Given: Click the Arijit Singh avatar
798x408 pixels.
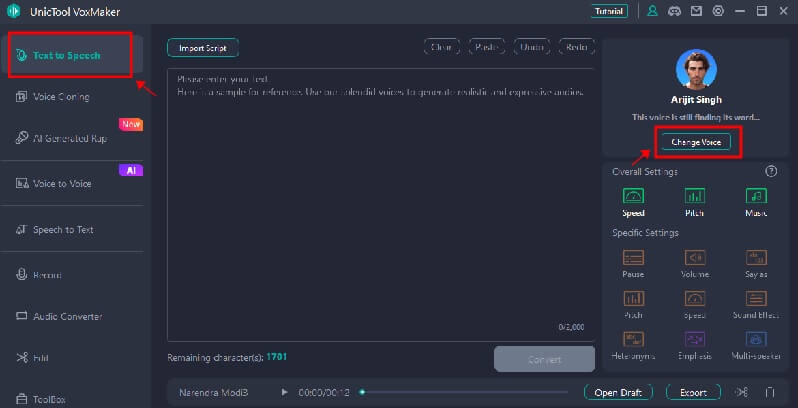Looking at the screenshot, I should [x=696, y=70].
